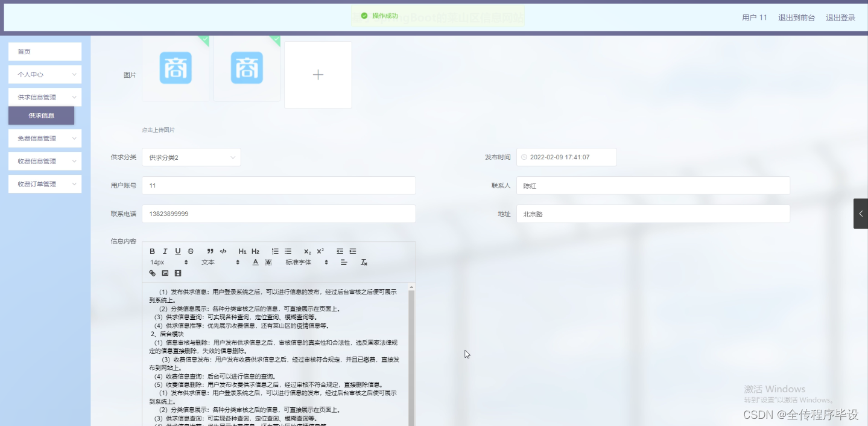Toggle blockquote formatting in the editor

point(210,252)
